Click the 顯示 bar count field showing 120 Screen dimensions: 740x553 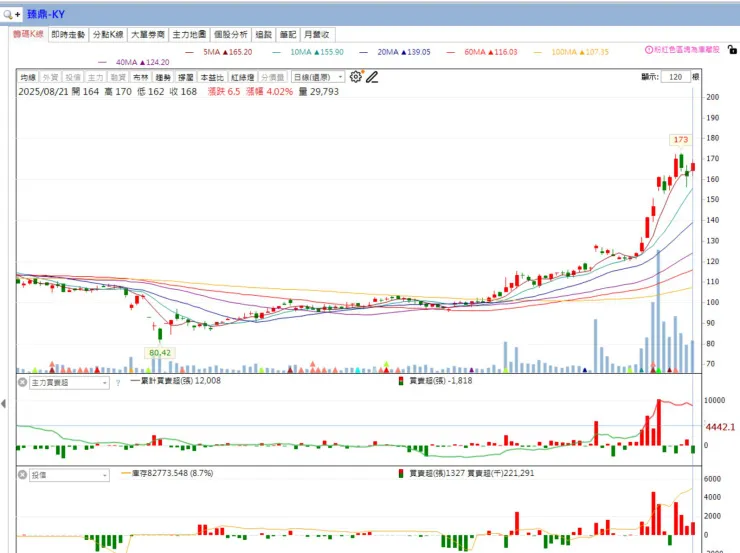point(675,77)
